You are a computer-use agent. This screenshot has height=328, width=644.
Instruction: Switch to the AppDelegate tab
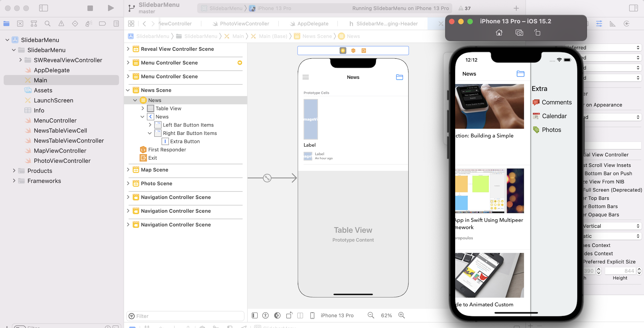click(313, 23)
